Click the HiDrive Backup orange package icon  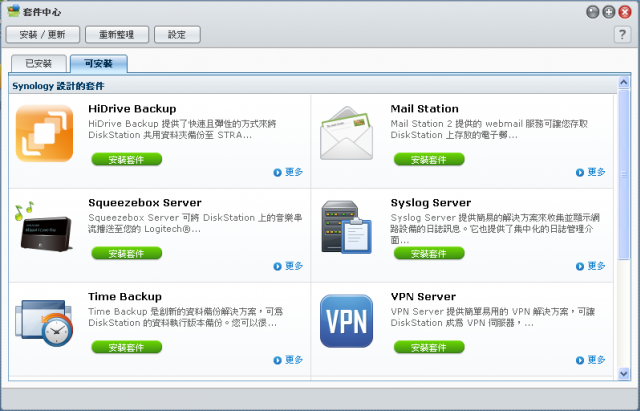click(x=44, y=133)
